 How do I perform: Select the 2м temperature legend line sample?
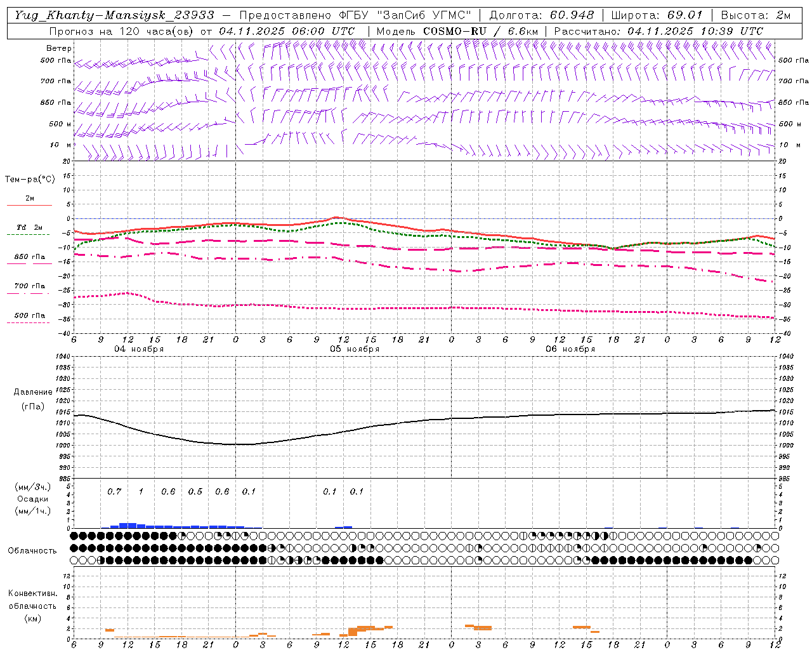pos(29,205)
